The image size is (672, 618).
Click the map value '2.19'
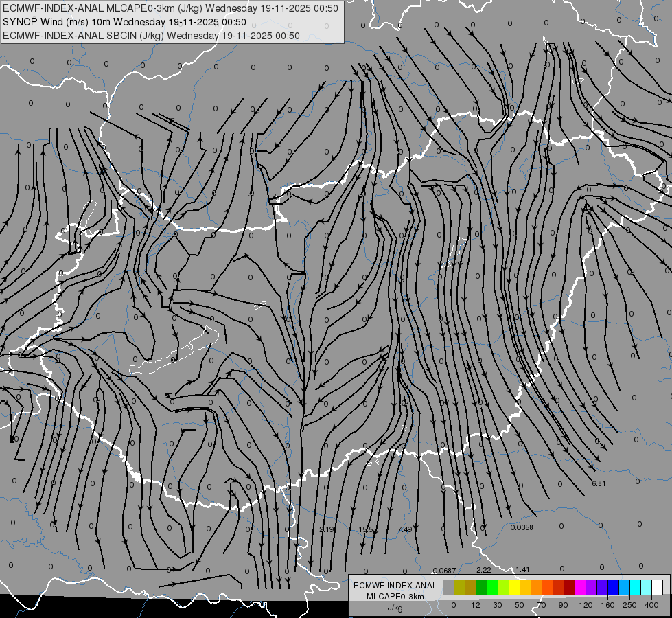click(x=327, y=529)
